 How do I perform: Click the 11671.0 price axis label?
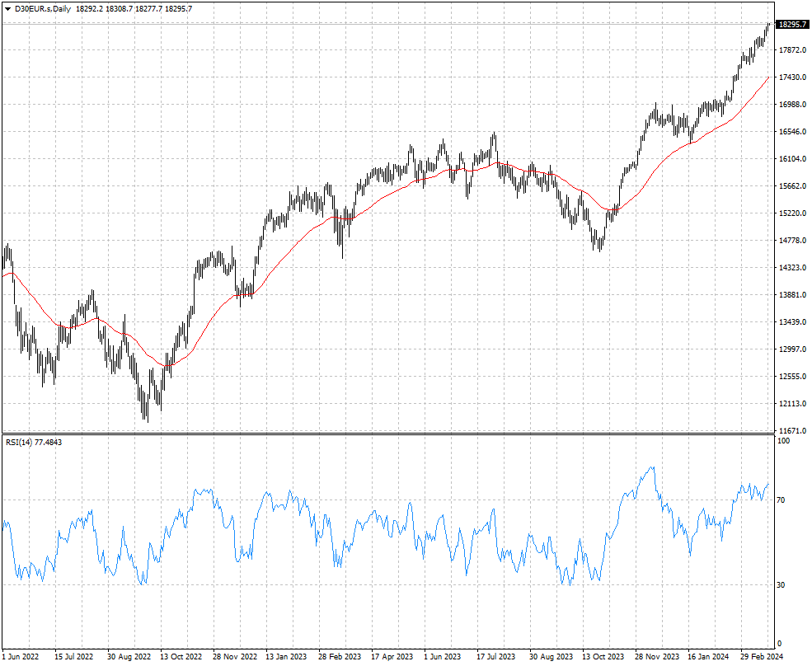pos(792,431)
